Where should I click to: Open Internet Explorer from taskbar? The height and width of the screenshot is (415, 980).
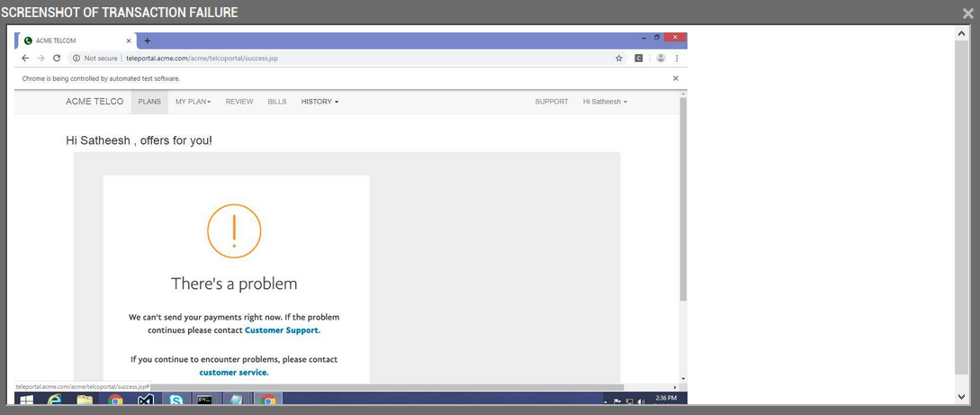(54, 400)
